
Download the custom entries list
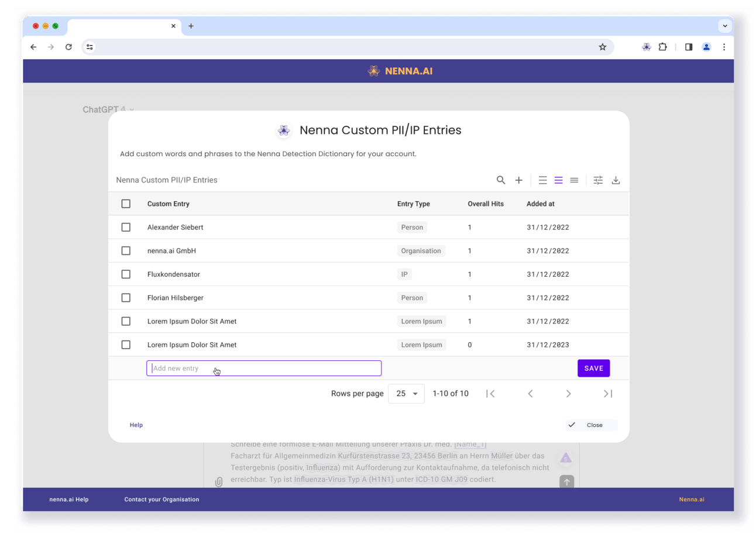[x=616, y=180]
